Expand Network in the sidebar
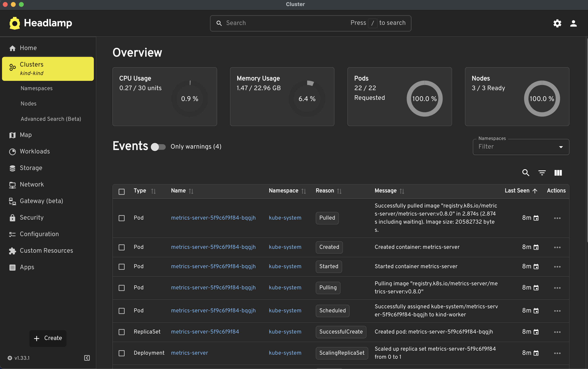Viewport: 588px width, 369px height. coord(48,184)
